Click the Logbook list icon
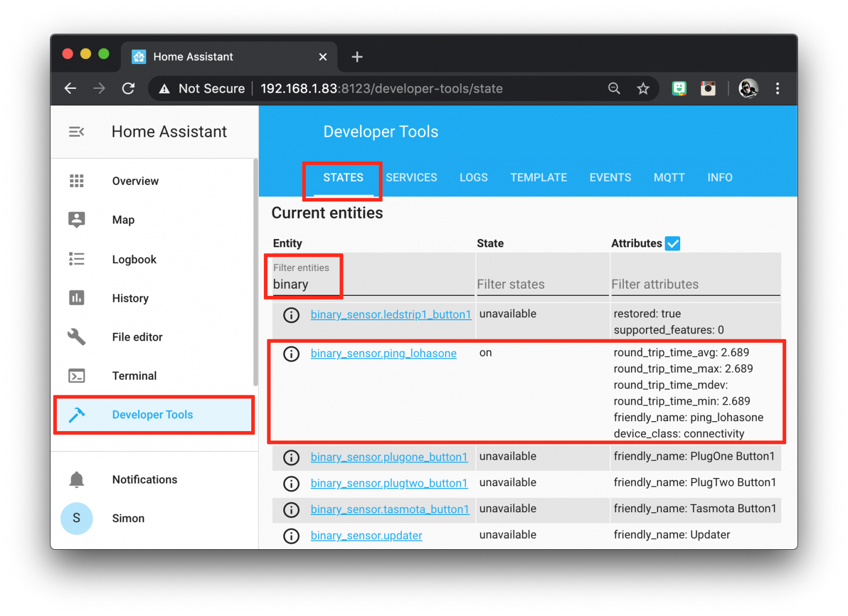 (77, 259)
